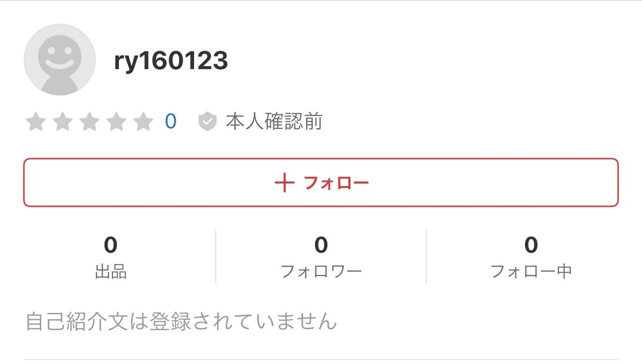The image size is (642, 364).
Task: Click the フォロワー count number zero
Action: click(321, 245)
